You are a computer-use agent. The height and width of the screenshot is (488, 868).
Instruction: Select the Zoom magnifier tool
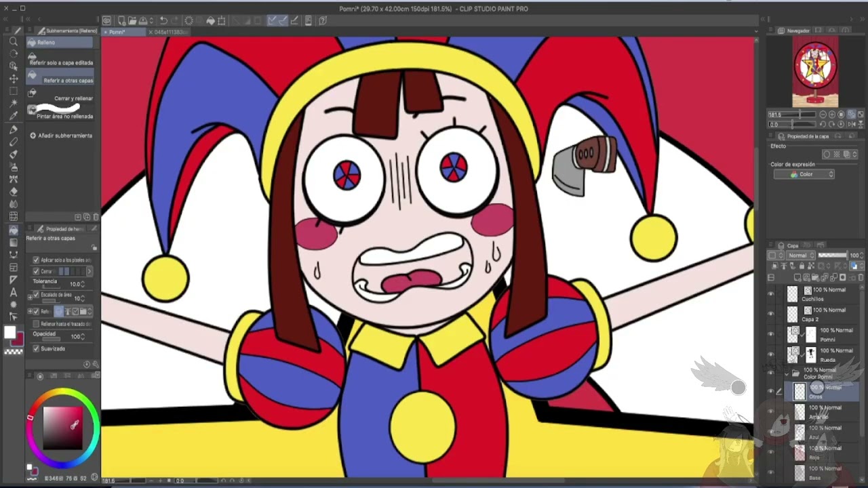point(13,42)
